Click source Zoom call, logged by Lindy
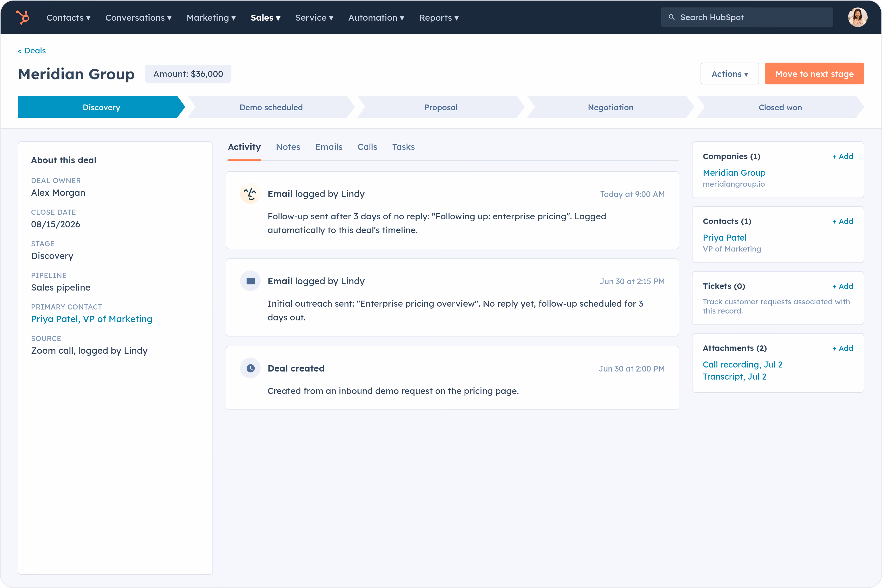The width and height of the screenshot is (882, 588). tap(89, 351)
